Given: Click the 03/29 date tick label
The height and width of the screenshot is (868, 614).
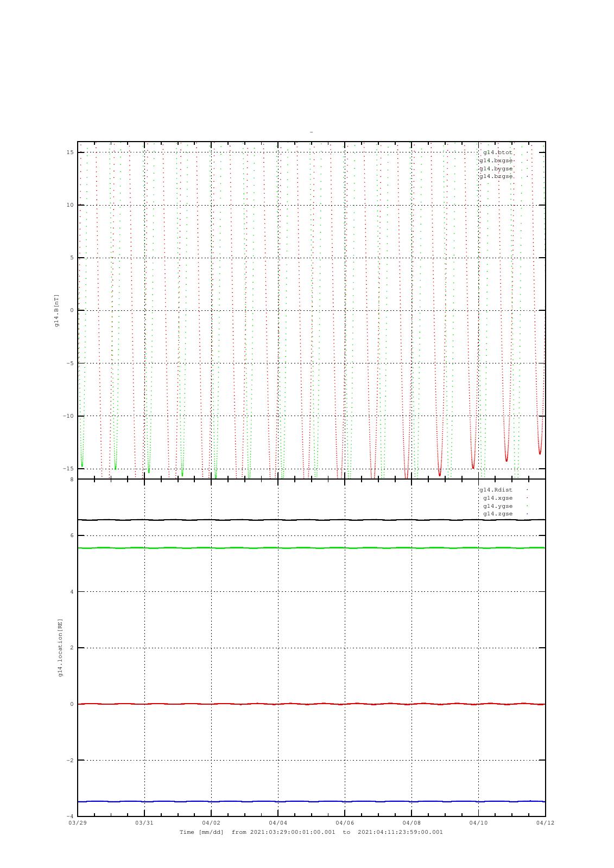Looking at the screenshot, I should [x=78, y=823].
